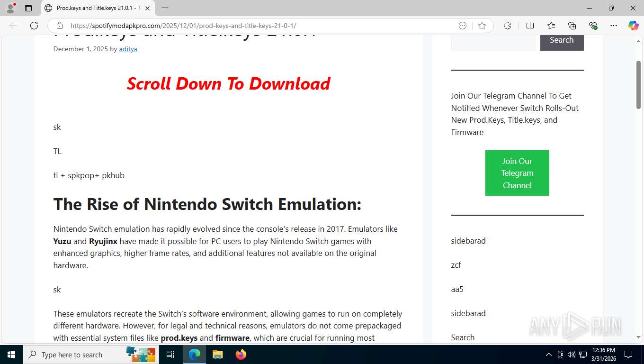Click the bold word firmware

pos(233,338)
